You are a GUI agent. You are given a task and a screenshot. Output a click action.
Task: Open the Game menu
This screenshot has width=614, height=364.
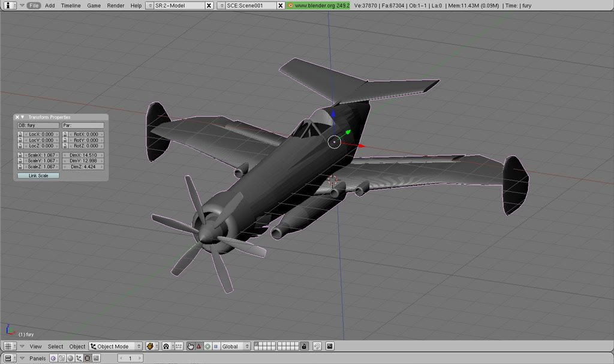coord(94,5)
